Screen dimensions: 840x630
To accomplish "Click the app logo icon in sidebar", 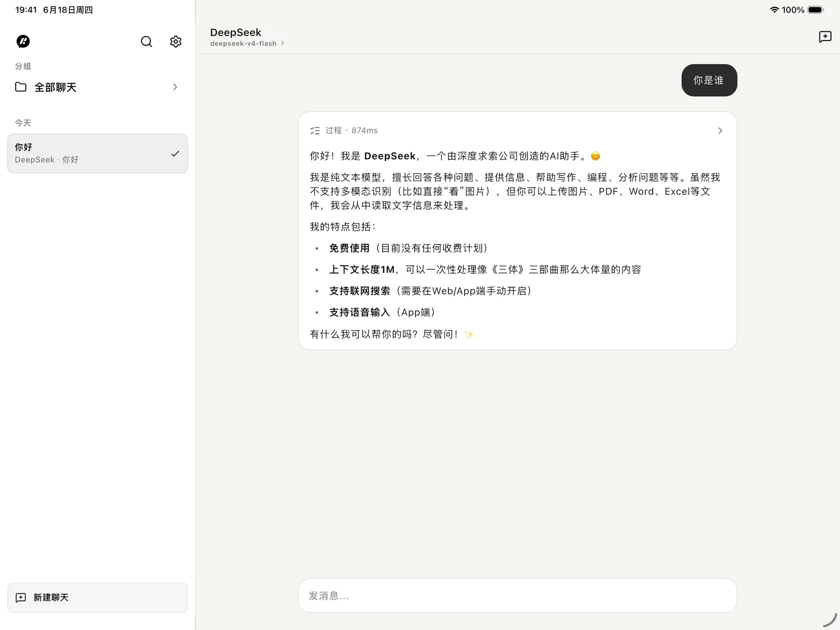I will (x=23, y=41).
